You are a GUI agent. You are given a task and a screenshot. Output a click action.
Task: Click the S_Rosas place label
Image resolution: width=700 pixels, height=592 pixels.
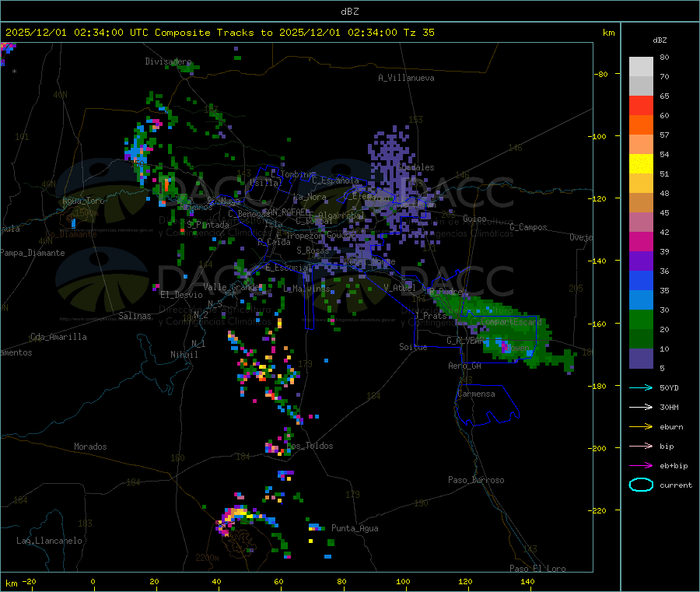tap(313, 250)
